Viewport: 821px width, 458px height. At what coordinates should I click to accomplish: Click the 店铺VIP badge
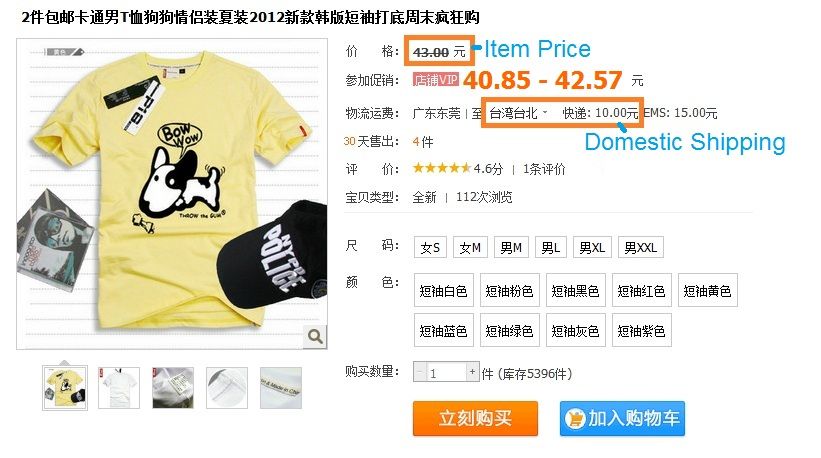[x=435, y=80]
